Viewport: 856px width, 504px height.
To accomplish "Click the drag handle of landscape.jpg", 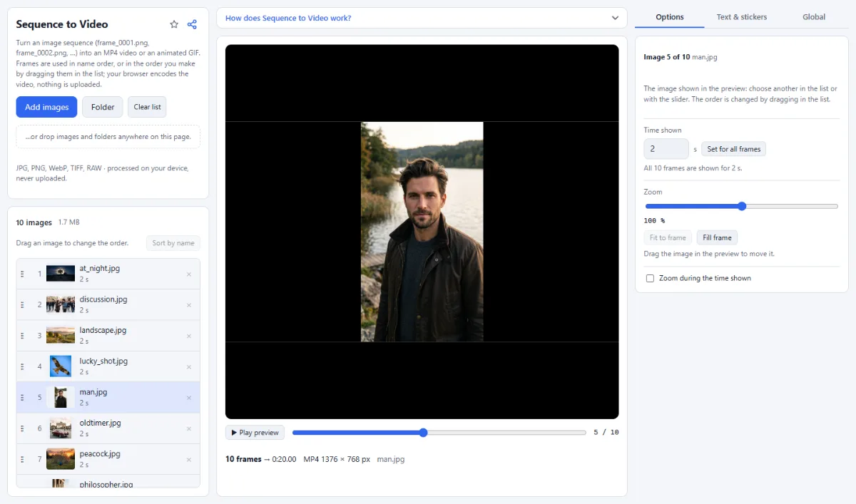I will point(22,336).
